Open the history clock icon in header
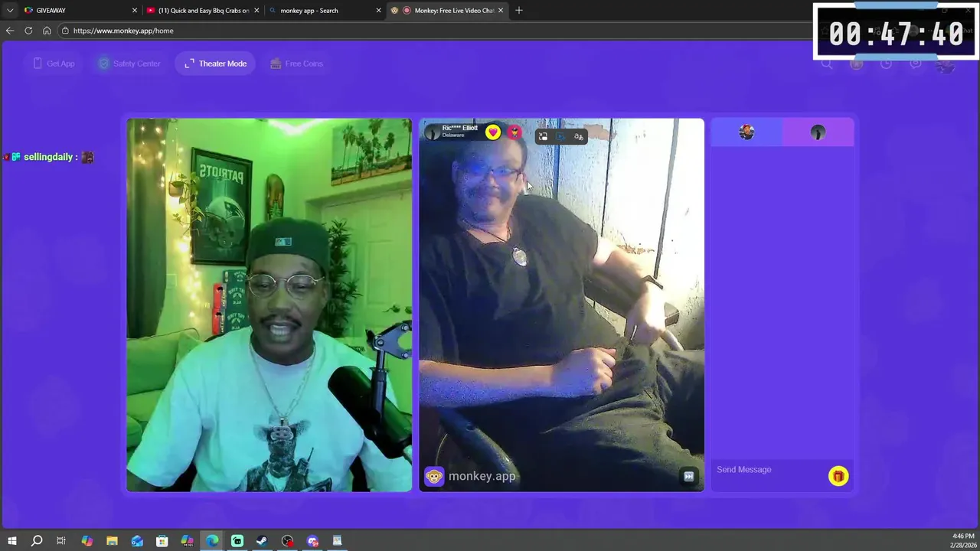 (x=886, y=64)
